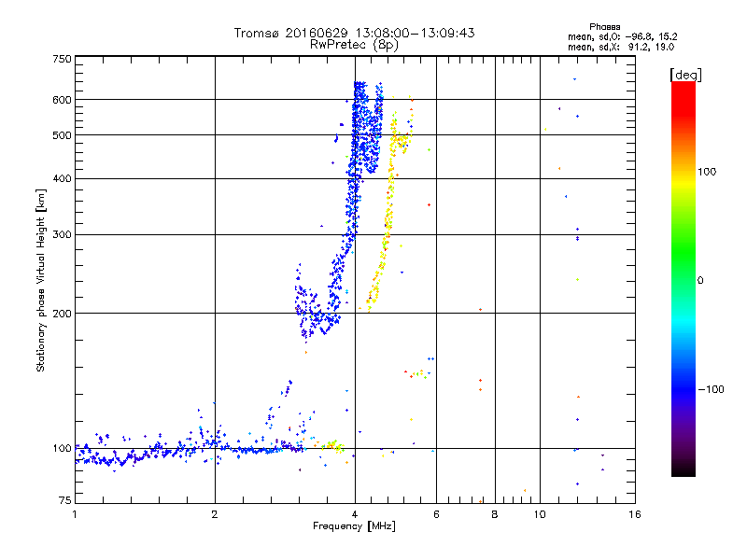This screenshot has height=560, width=747.
Task: Click the "mean, sd,O: -96.8, 15.2" line
Action: (x=622, y=36)
